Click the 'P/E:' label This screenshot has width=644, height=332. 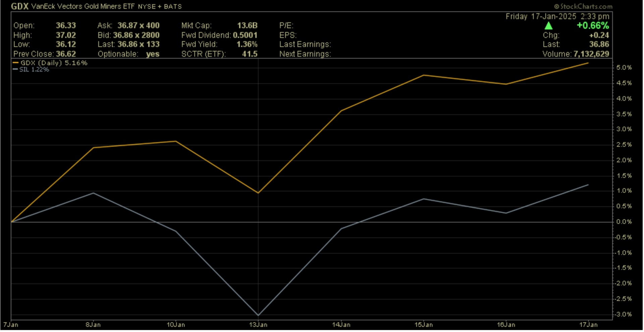coord(286,25)
